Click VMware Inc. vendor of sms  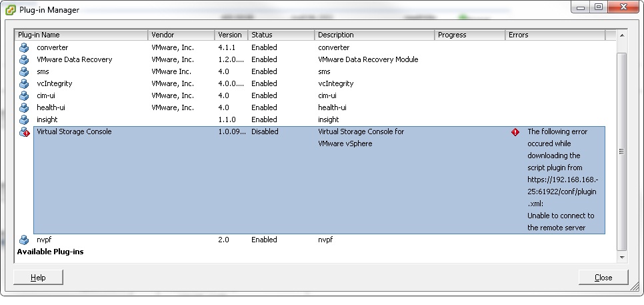pyautogui.click(x=171, y=71)
